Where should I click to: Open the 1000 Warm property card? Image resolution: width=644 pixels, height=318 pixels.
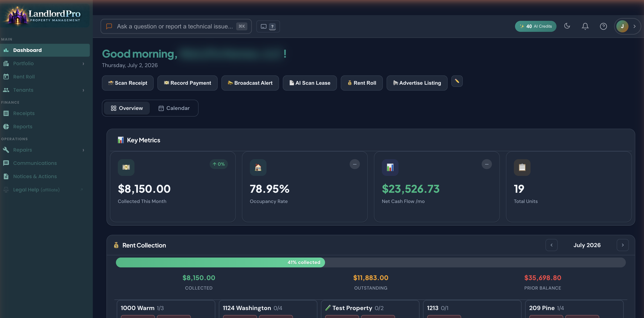pyautogui.click(x=166, y=309)
